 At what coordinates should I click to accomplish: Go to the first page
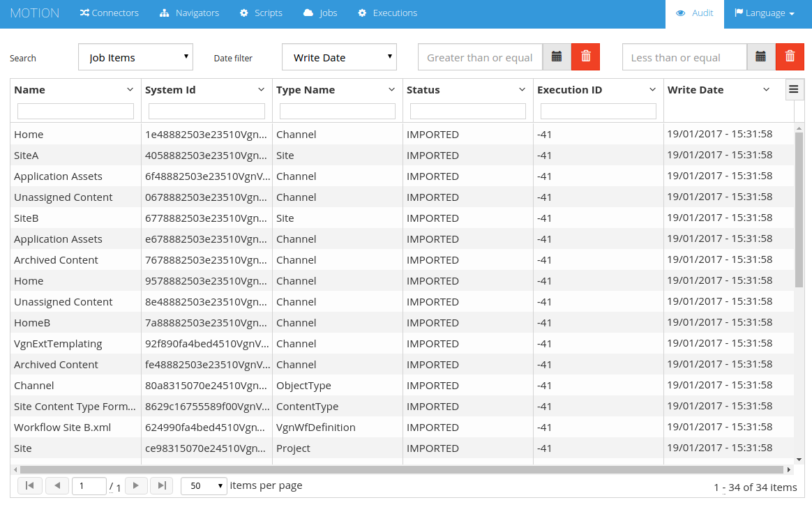[29, 485]
